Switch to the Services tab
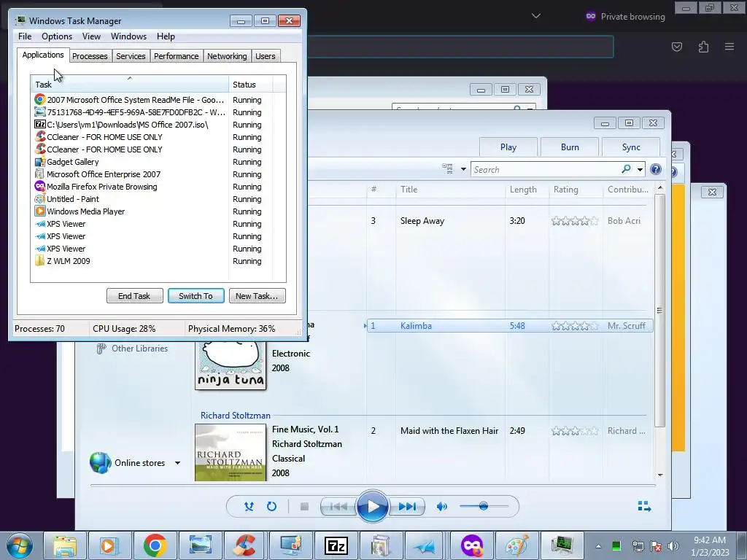The height and width of the screenshot is (560, 747). click(x=131, y=56)
